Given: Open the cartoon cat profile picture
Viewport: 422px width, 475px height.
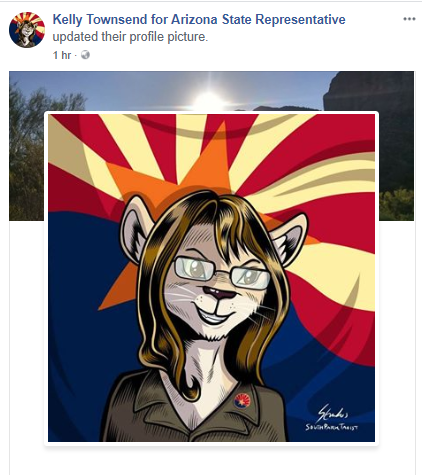Looking at the screenshot, I should (x=211, y=278).
